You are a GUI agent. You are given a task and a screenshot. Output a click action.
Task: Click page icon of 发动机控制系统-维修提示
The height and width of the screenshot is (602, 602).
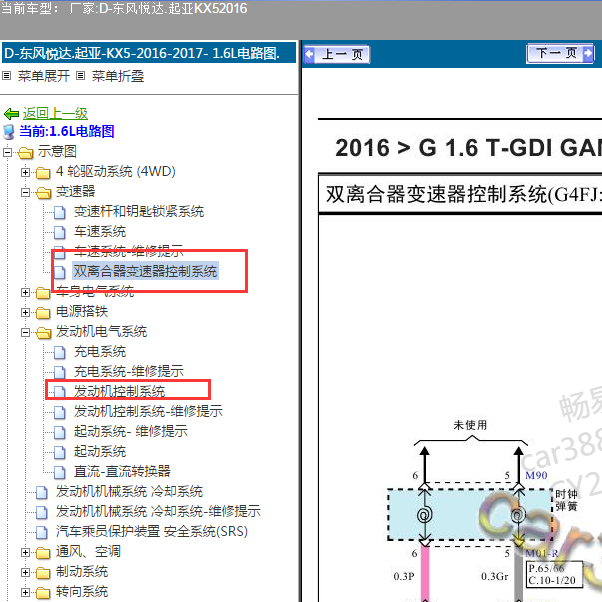[60, 412]
